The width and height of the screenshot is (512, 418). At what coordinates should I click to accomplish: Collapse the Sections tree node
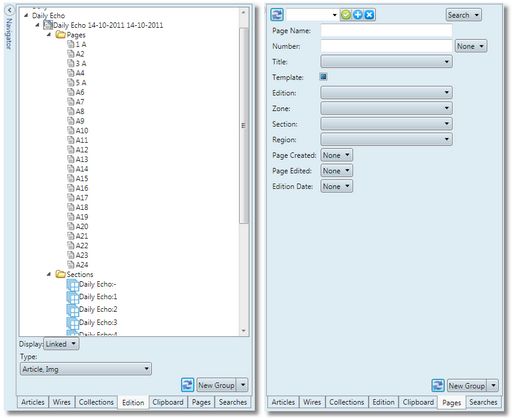click(49, 274)
